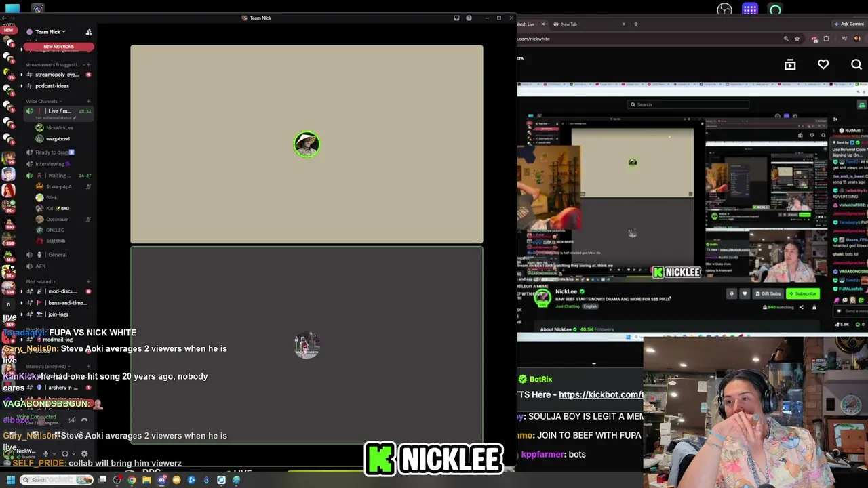
Task: Add a channel to Voice Channels category
Action: tap(88, 102)
